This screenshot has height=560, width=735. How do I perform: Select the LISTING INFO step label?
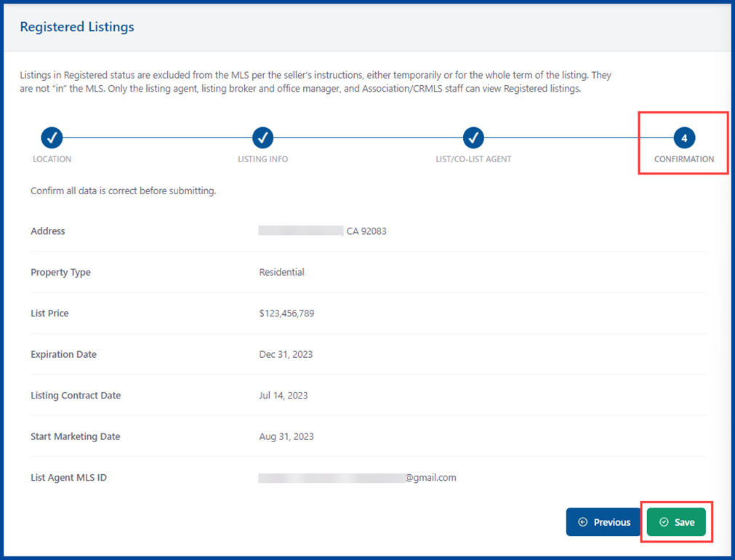coord(262,159)
